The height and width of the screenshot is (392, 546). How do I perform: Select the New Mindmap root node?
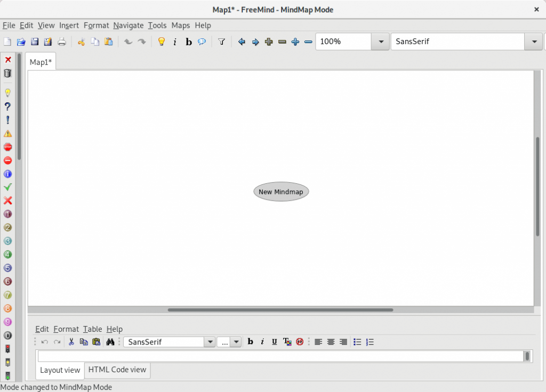[281, 192]
